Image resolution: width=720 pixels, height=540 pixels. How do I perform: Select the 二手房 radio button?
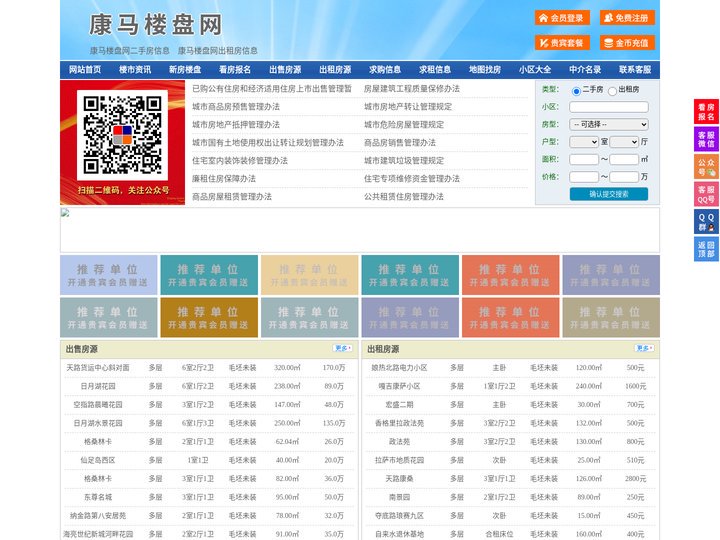[x=576, y=91]
